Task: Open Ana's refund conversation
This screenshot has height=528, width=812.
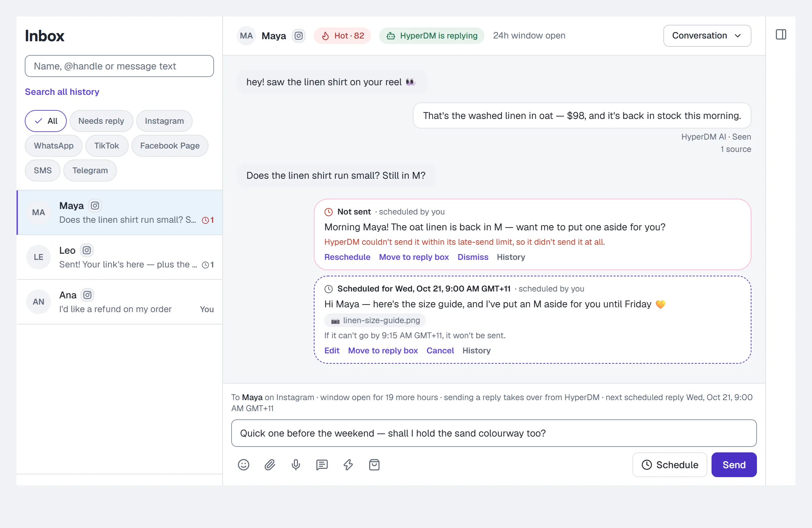Action: [x=120, y=302]
